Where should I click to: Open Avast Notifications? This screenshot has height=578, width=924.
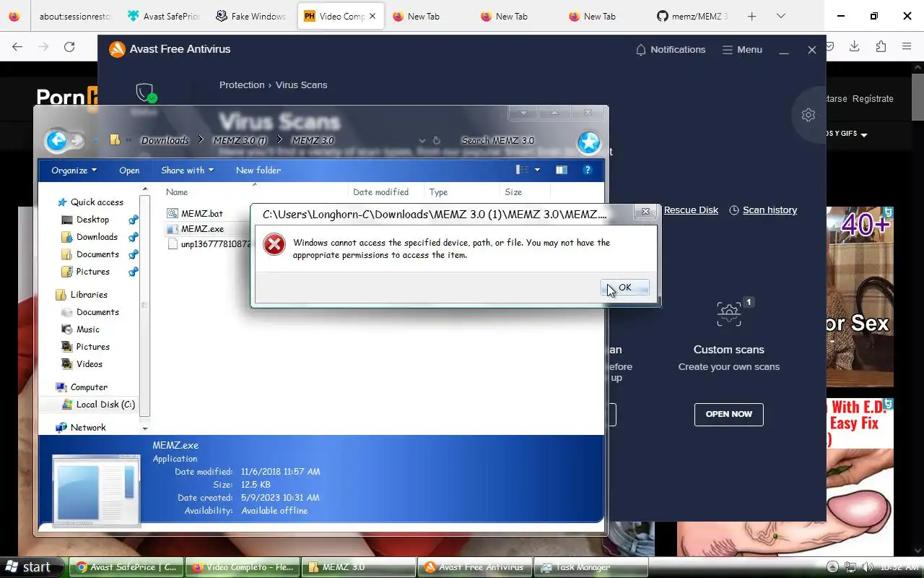pyautogui.click(x=670, y=50)
